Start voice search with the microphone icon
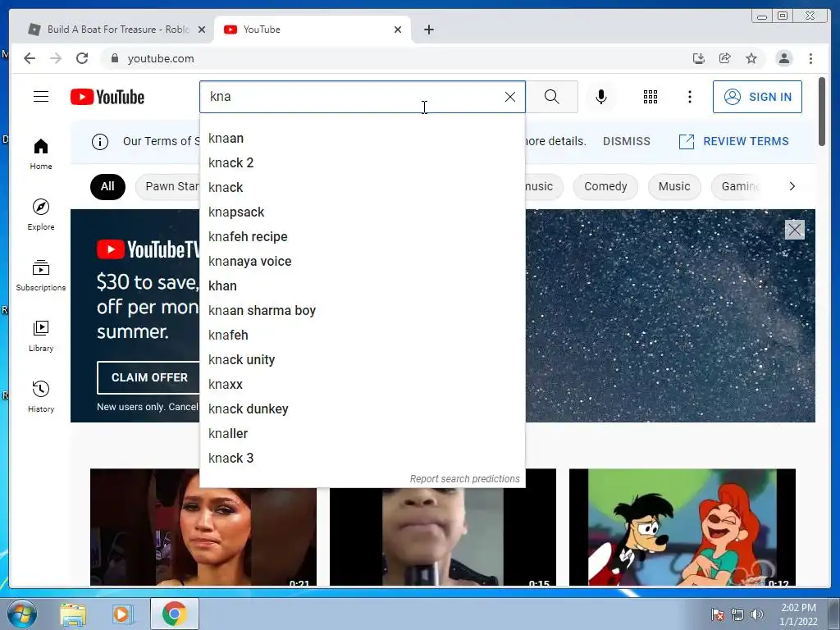The height and width of the screenshot is (630, 840). [x=601, y=97]
